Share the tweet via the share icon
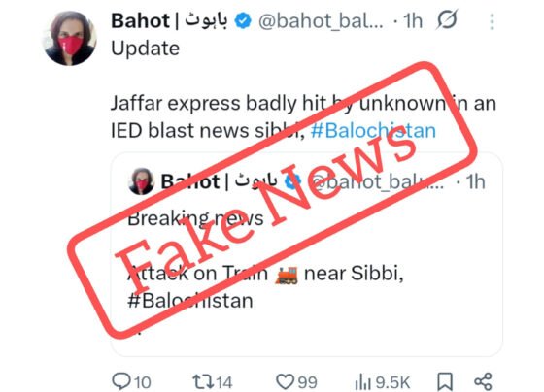The height and width of the screenshot is (392, 544). 484,382
